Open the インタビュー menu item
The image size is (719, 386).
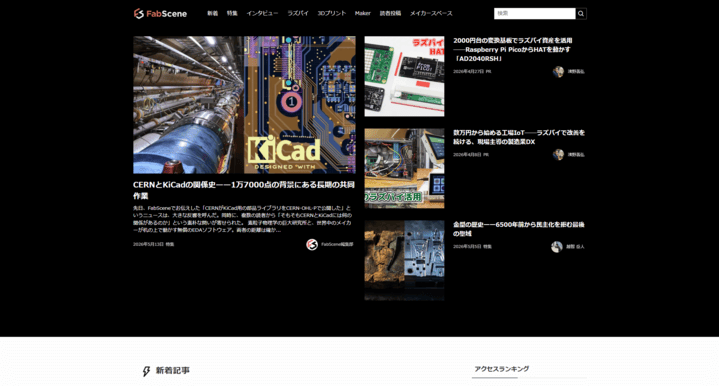[x=262, y=13]
